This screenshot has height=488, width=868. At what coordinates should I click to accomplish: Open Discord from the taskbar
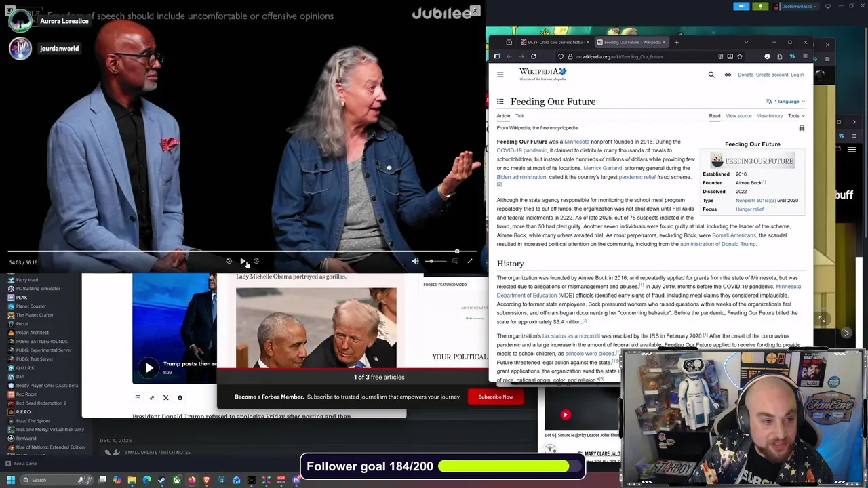point(296,480)
